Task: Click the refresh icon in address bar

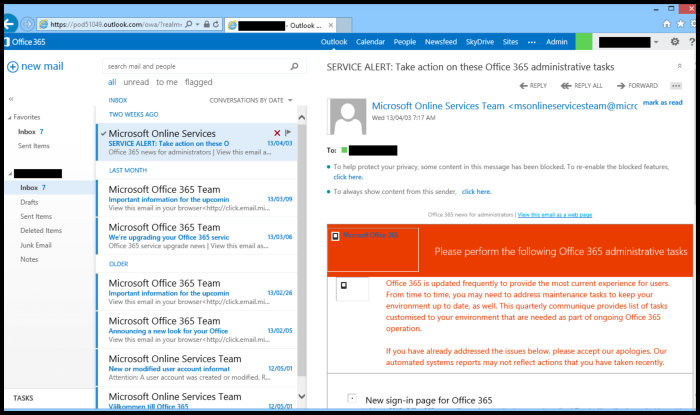Action: click(x=216, y=24)
